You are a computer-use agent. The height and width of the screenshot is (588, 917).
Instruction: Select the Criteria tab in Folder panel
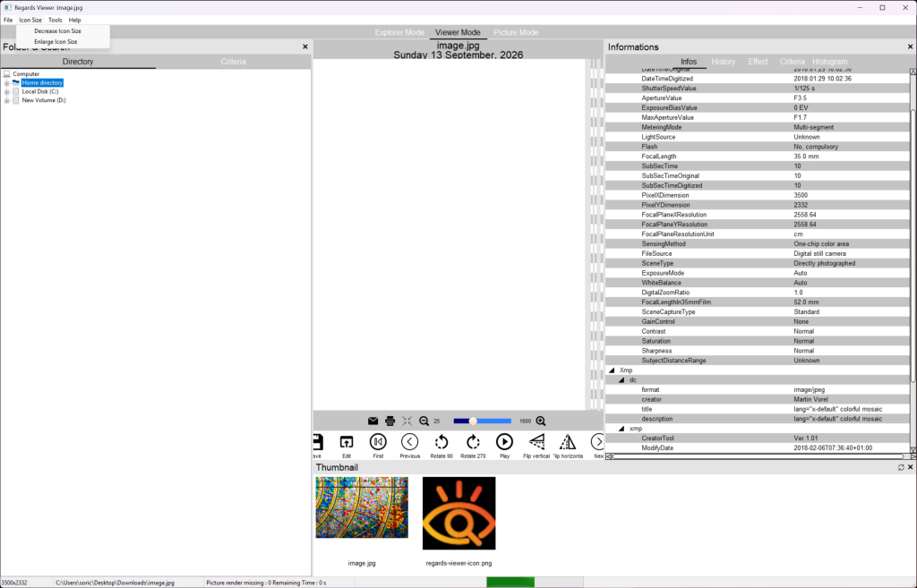234,62
